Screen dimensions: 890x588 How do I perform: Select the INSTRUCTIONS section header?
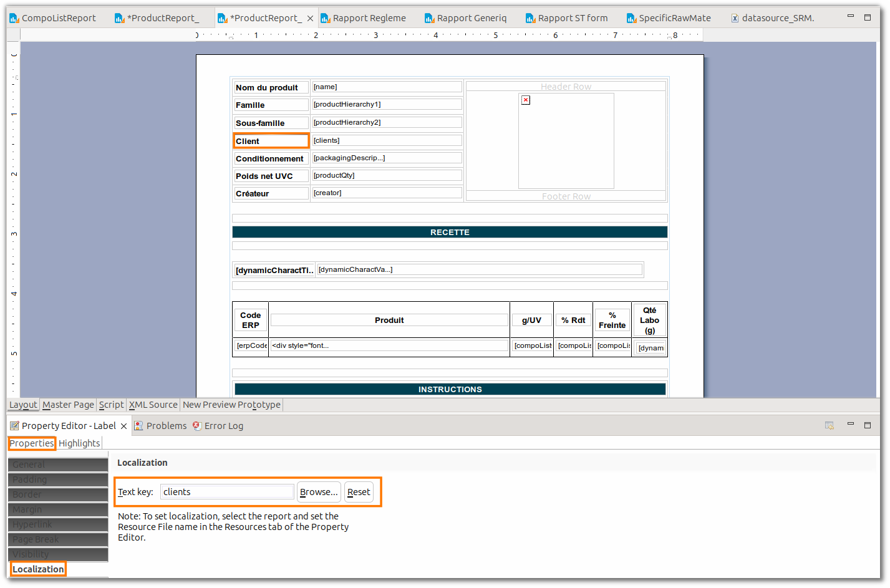tap(450, 389)
